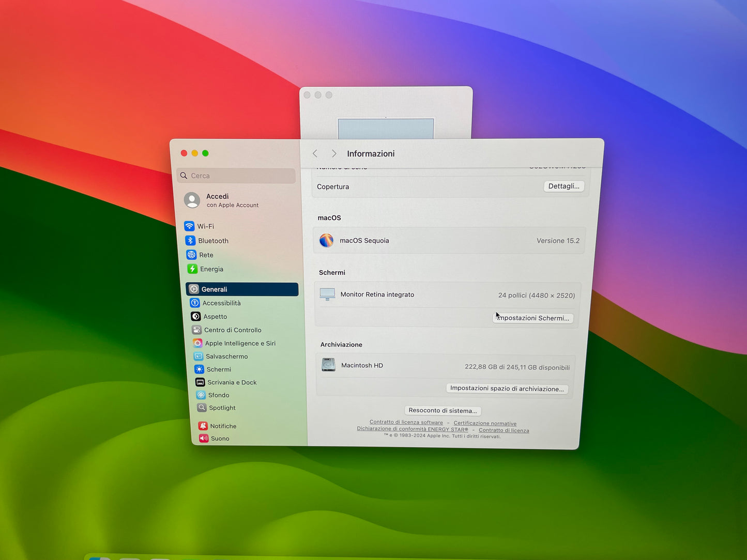The image size is (747, 560).
Task: Click the 222,88 GB di 245,11 GB disponibili text
Action: 517,367
